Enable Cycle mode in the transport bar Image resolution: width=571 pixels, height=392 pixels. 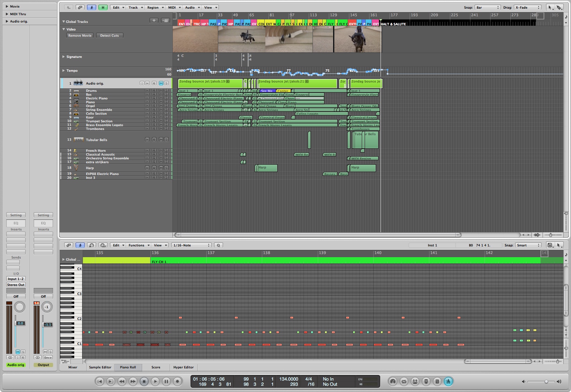click(404, 382)
